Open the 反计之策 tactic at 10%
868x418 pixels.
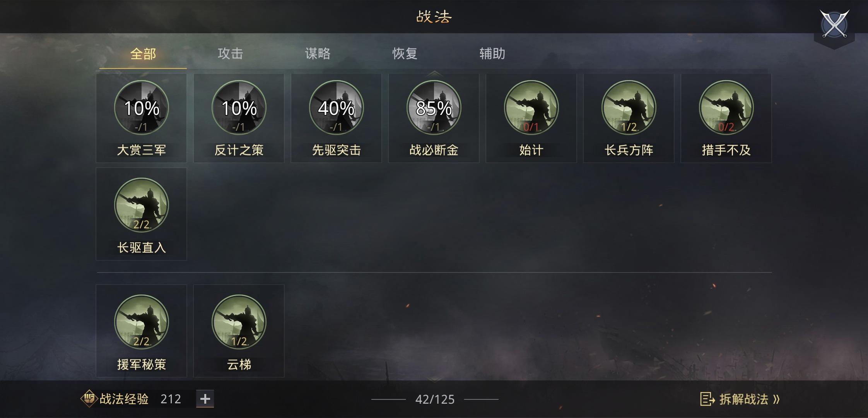[239, 108]
